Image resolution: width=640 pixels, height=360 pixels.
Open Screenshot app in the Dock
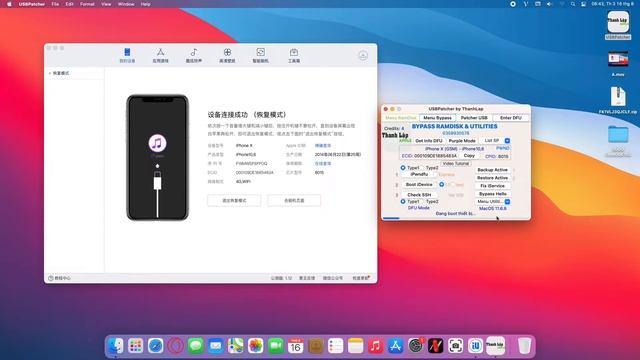click(456, 346)
